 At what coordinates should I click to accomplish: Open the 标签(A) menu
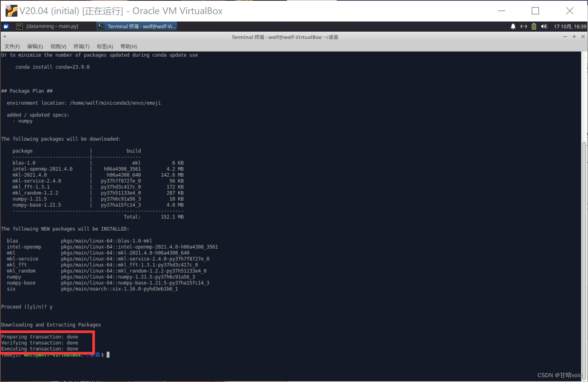point(105,46)
